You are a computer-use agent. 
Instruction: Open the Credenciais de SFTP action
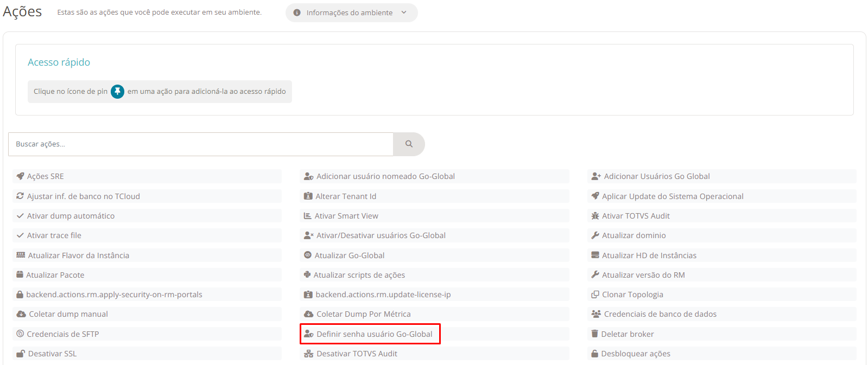pos(147,334)
